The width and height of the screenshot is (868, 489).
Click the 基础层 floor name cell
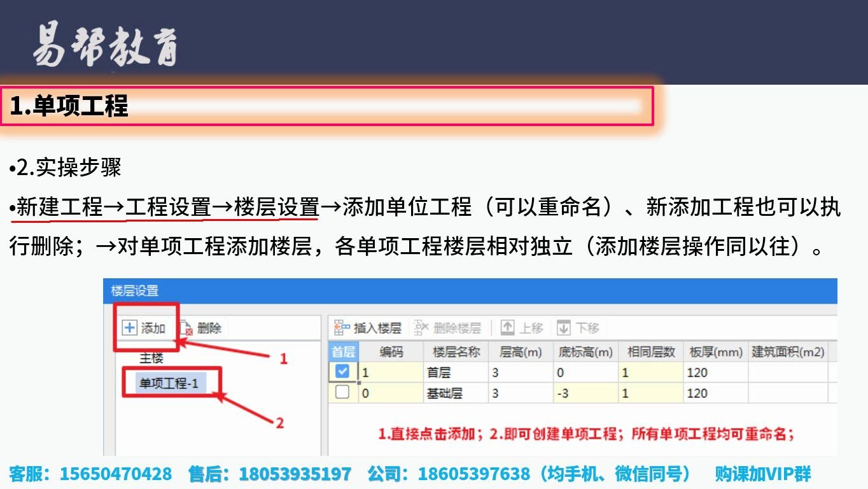coord(456,393)
